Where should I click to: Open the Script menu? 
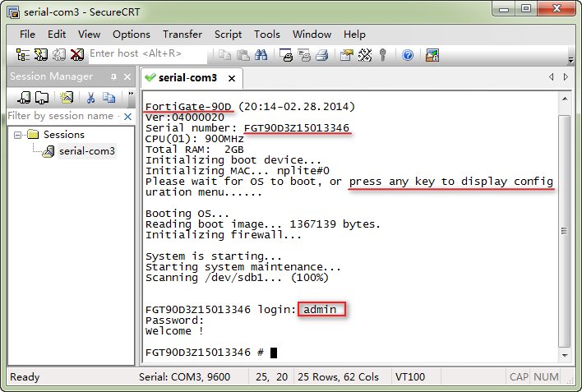tap(228, 35)
